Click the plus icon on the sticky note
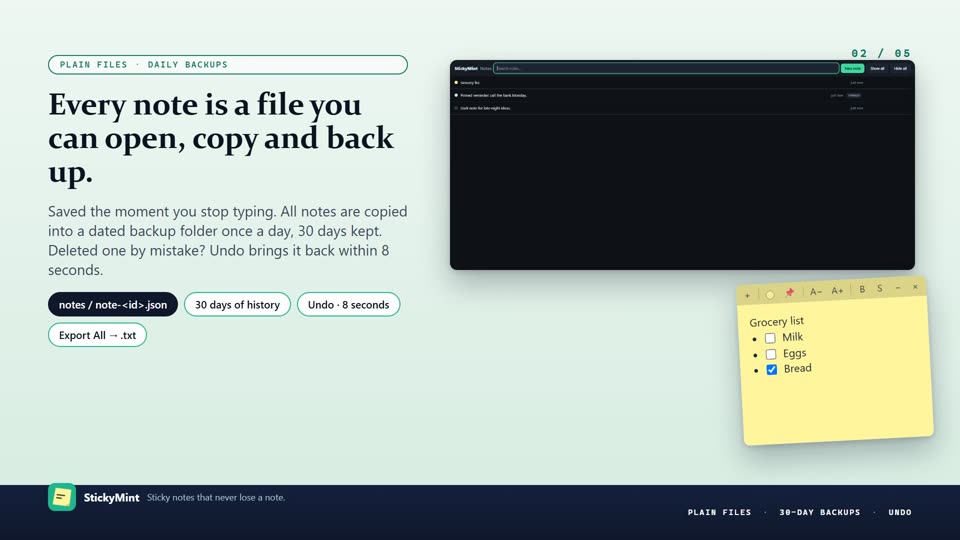The height and width of the screenshot is (540, 960). [747, 296]
